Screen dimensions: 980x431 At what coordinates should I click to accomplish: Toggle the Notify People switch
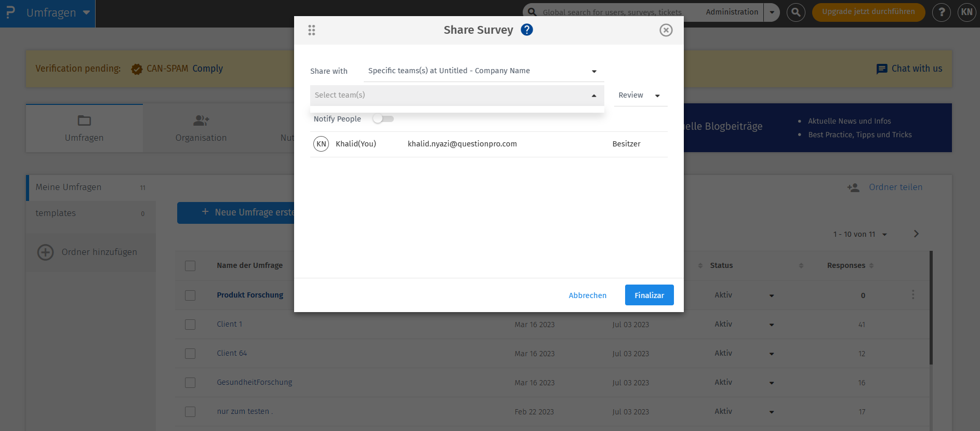383,118
